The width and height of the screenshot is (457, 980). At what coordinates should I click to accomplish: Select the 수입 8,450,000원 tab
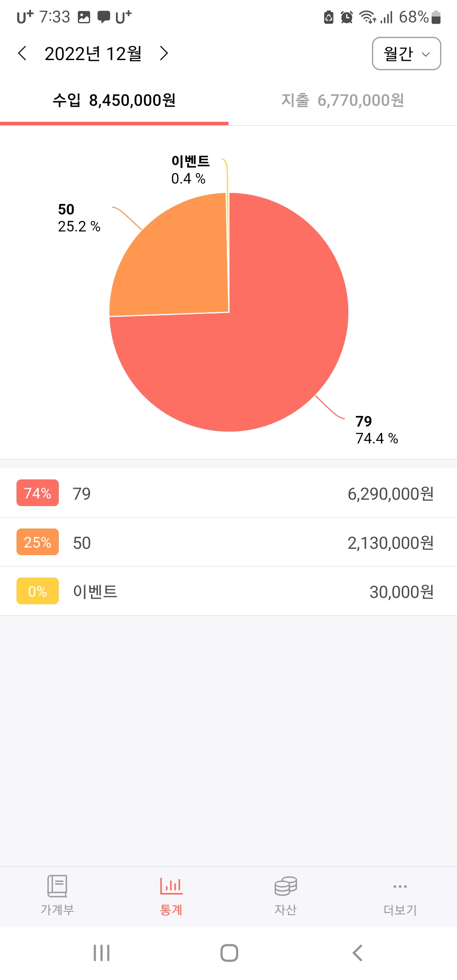coord(114,101)
